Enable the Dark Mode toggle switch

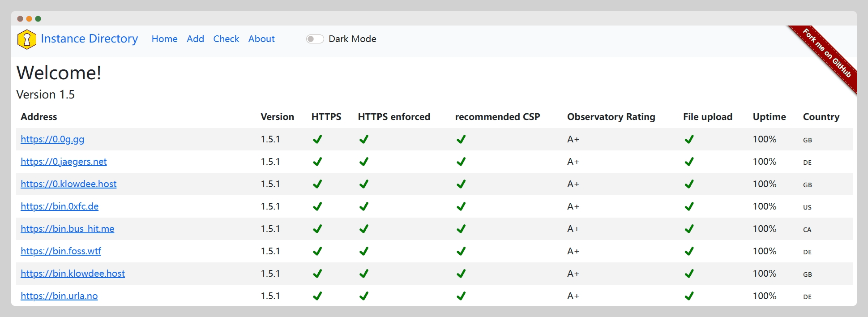[x=315, y=39]
